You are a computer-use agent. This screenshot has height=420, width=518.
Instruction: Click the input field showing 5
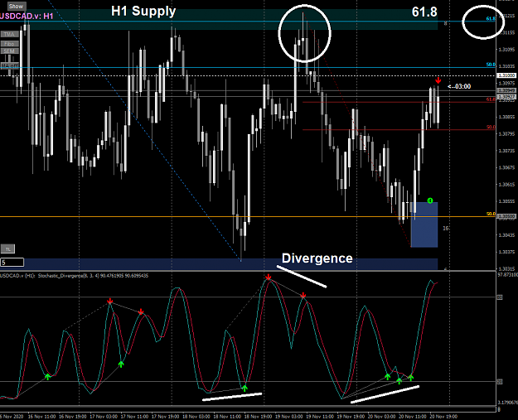[12, 263]
